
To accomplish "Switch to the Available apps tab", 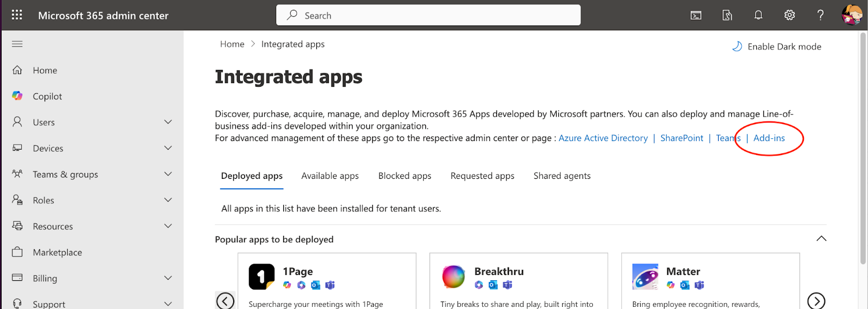I will (330, 176).
